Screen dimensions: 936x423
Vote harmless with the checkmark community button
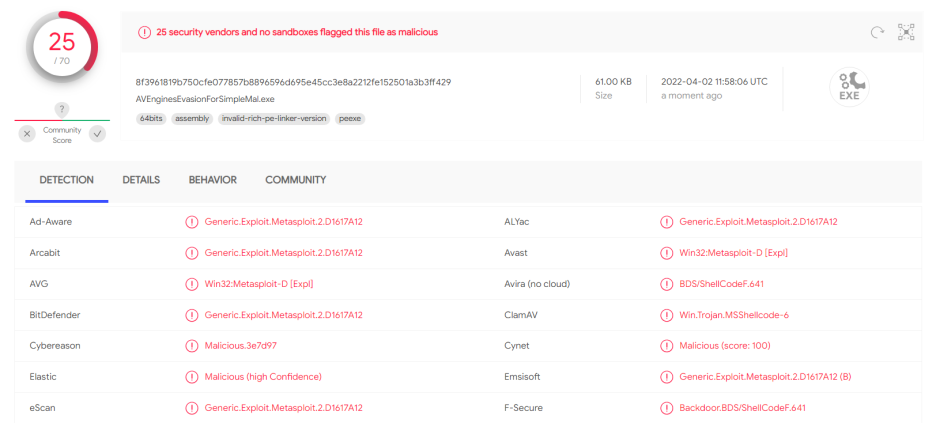click(97, 134)
